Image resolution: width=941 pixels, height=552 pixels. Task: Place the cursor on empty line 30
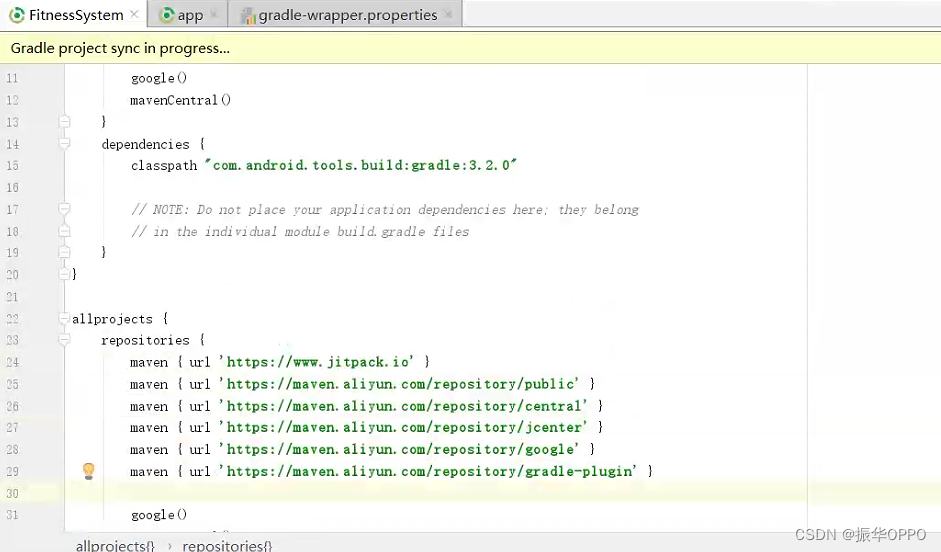point(436,493)
